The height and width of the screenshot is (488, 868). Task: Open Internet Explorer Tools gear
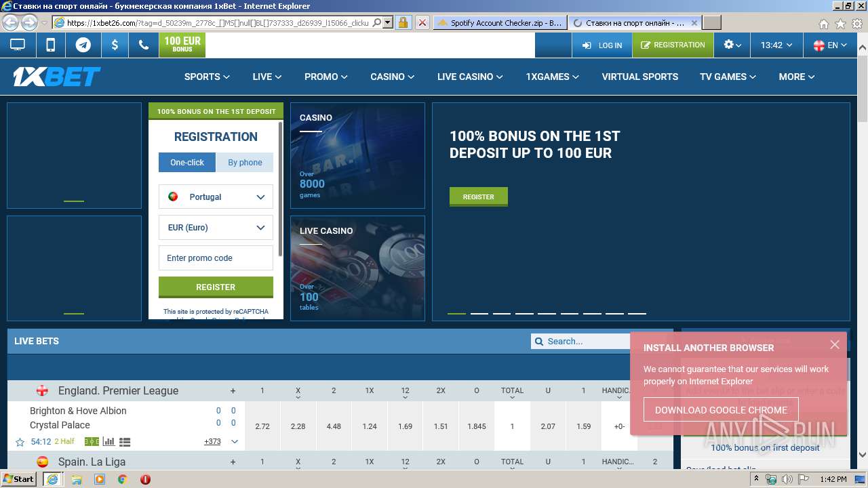(856, 24)
